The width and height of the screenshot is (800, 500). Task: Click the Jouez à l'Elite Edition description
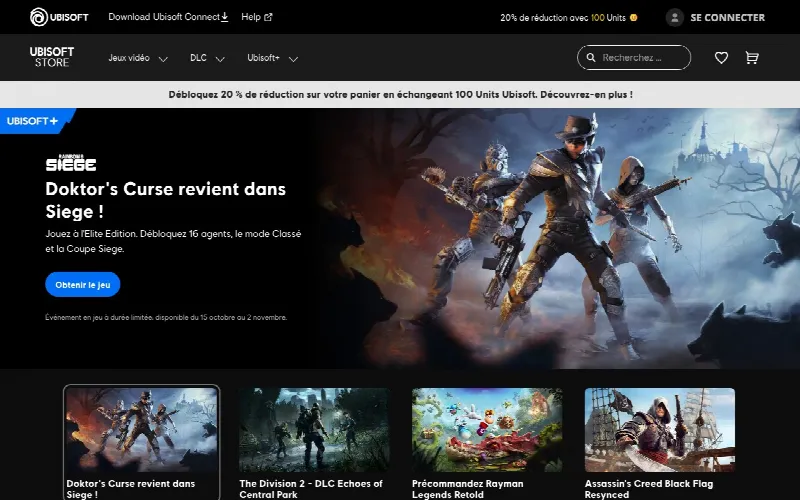point(173,241)
